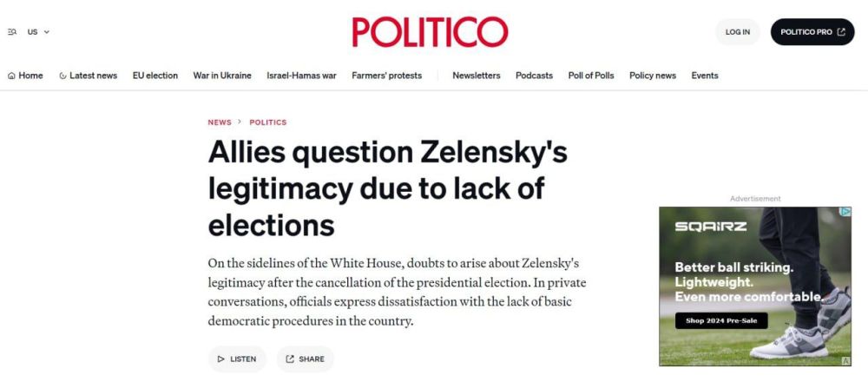Click the Share arrow icon
This screenshot has width=868, height=382.
pyautogui.click(x=289, y=359)
